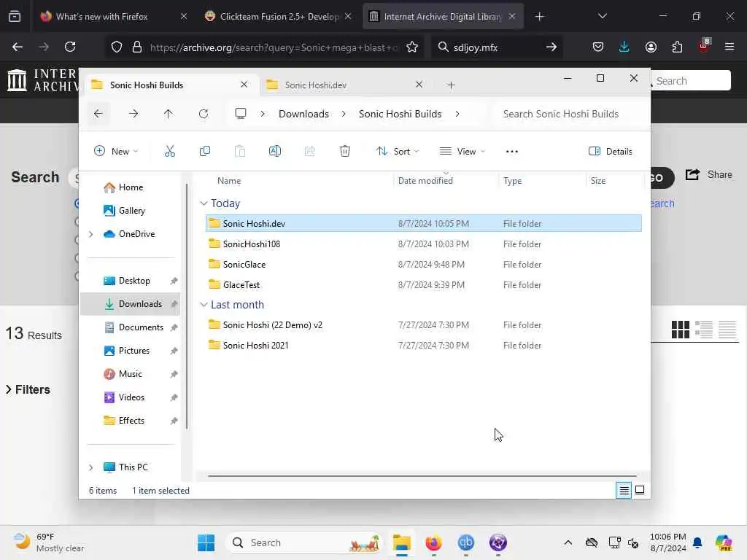The image size is (747, 560).
Task: Expand OneDrive in navigation pane
Action: (91, 234)
